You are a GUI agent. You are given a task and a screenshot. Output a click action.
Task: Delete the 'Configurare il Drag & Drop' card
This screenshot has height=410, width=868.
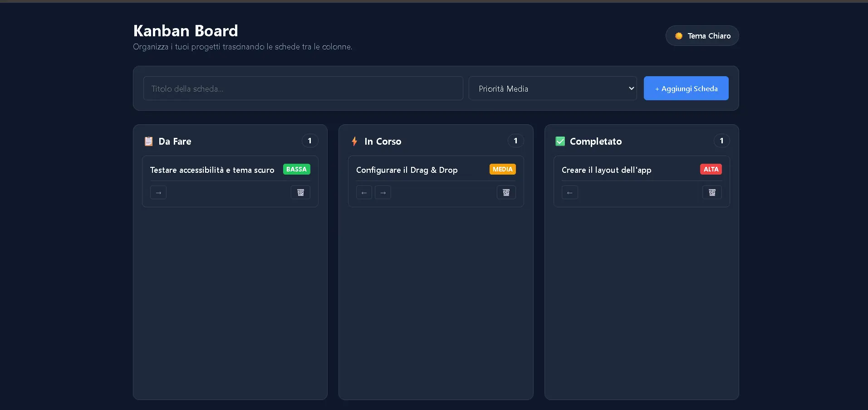[x=506, y=192]
